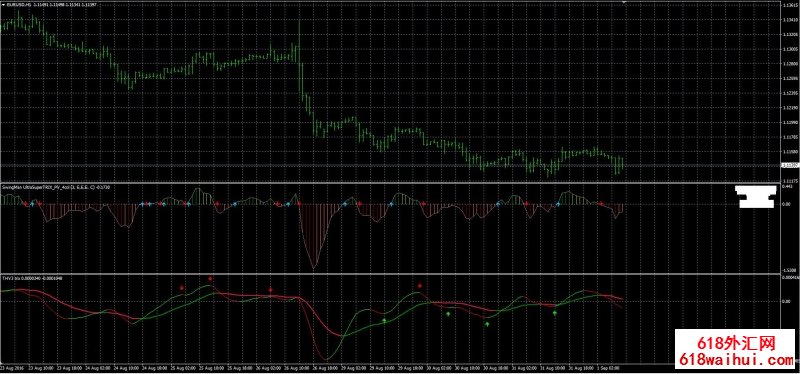This screenshot has width=800, height=374.
Task: Click the rightmost green buy arrow in THV3 window
Action: (x=555, y=313)
